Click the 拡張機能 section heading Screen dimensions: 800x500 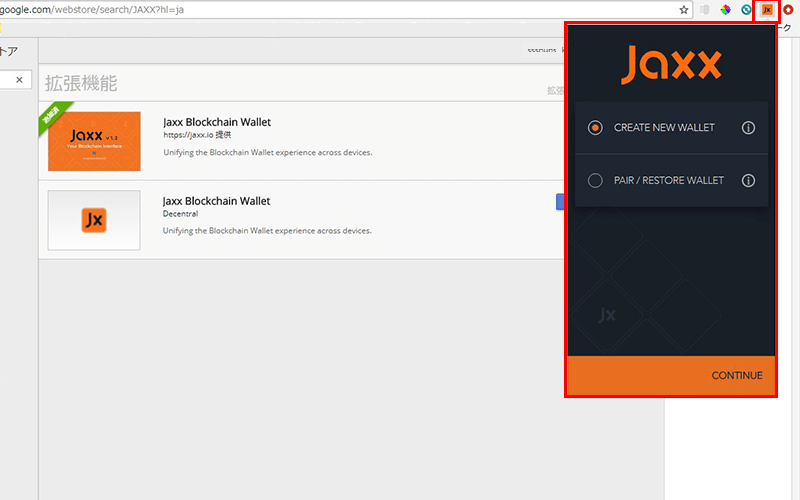tap(81, 83)
